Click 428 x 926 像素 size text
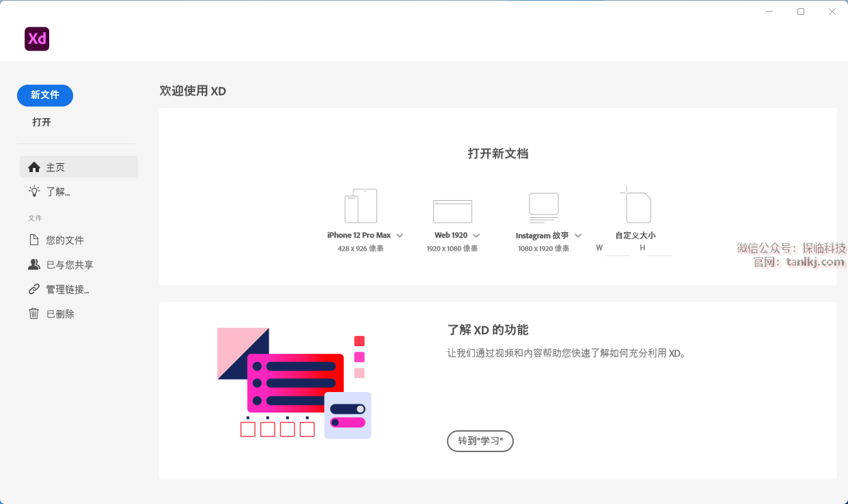Viewport: 848px width, 504px height. 361,249
